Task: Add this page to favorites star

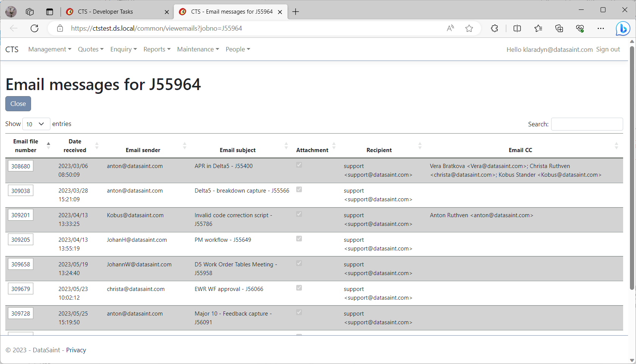Action: coord(469,28)
